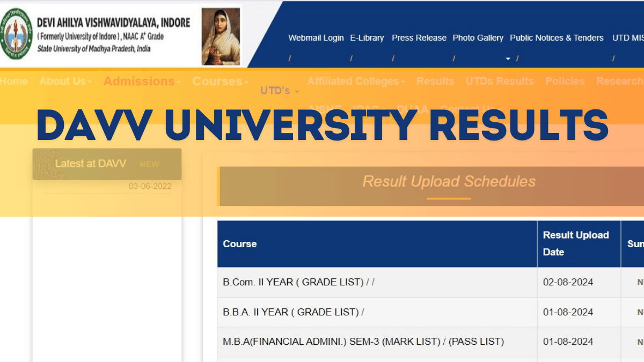Open Webmail Login link
This screenshot has height=362, width=644.
click(x=316, y=38)
